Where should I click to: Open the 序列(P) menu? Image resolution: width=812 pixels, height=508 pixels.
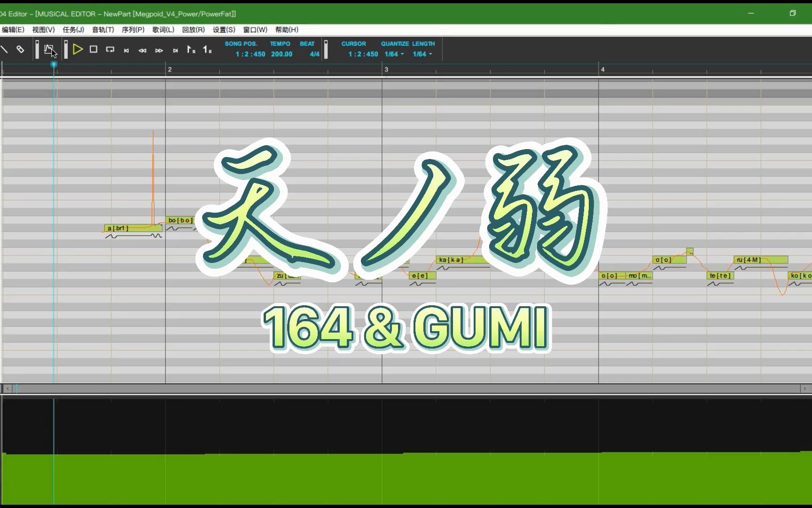pos(133,30)
